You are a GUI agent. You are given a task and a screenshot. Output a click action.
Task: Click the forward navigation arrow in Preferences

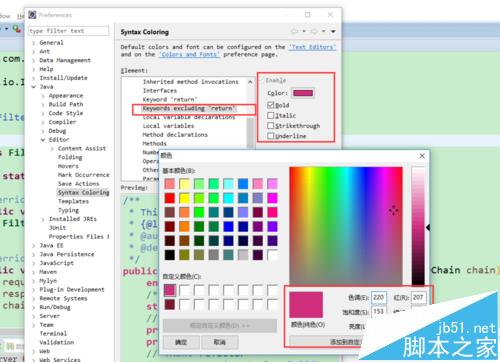click(x=314, y=31)
